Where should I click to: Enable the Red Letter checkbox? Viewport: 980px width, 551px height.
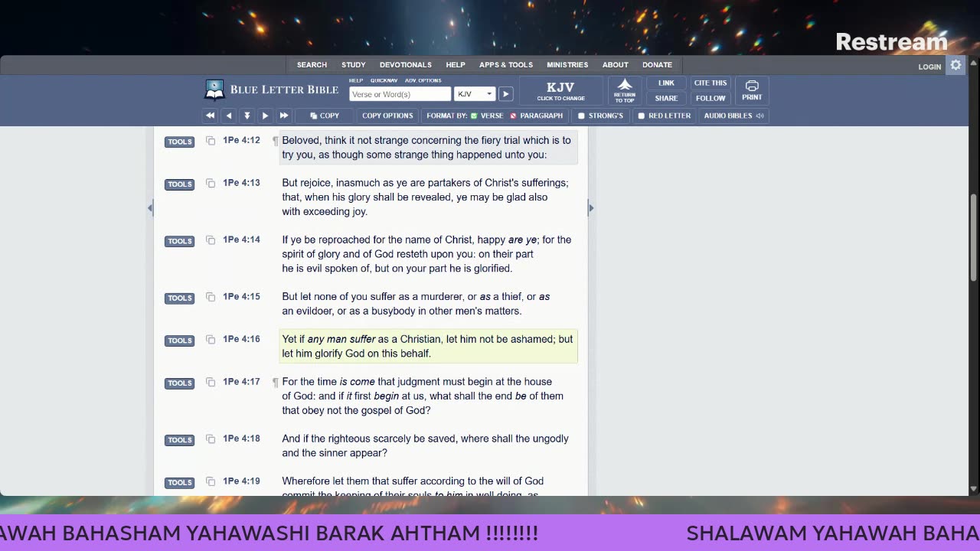click(642, 116)
